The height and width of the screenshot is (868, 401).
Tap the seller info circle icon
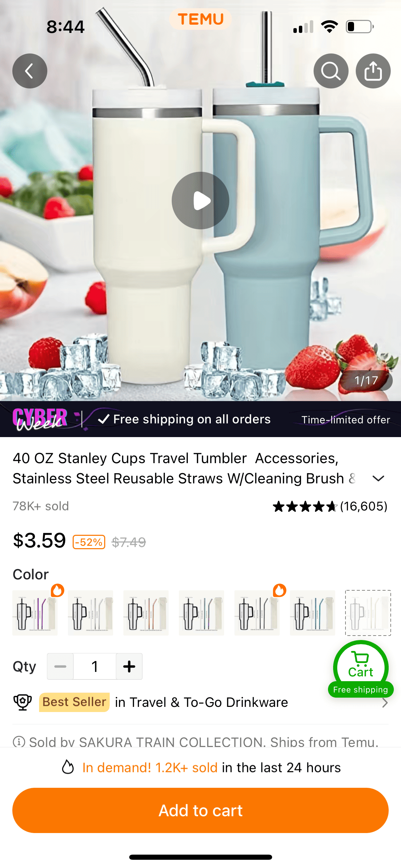tap(19, 742)
